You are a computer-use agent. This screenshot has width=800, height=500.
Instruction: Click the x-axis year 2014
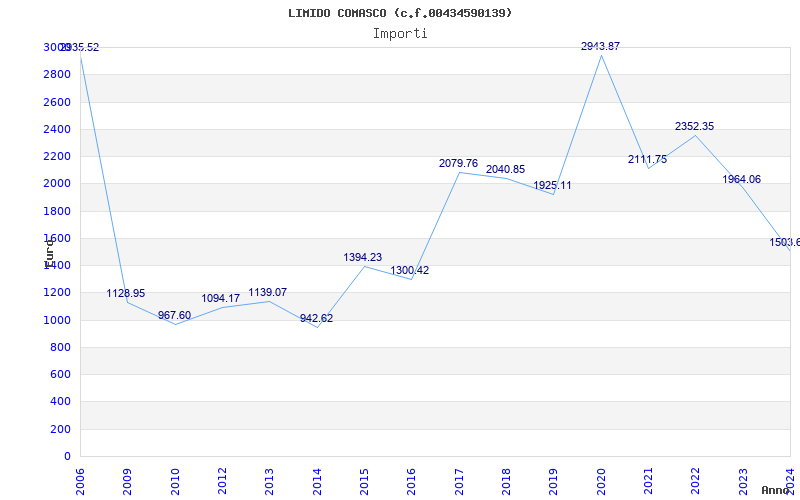click(317, 482)
